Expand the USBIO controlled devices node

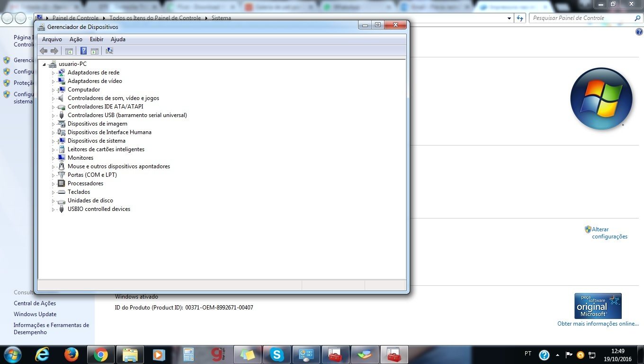[53, 209]
